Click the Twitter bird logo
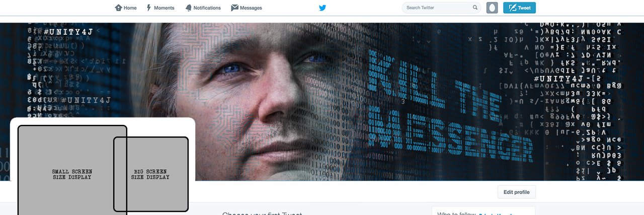This screenshot has width=644, height=215. pos(323,8)
